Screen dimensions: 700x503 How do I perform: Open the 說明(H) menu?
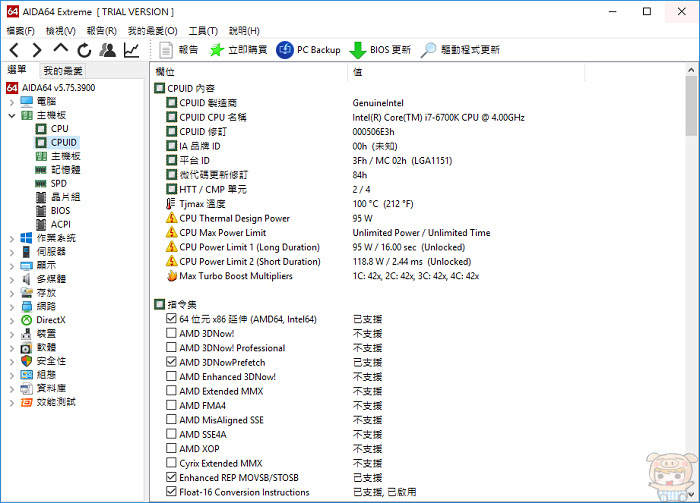(x=244, y=31)
